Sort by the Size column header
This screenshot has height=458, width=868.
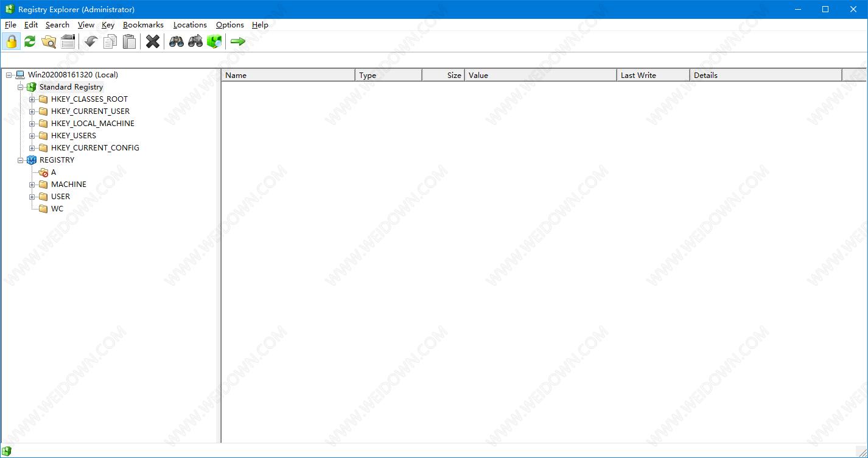[443, 75]
